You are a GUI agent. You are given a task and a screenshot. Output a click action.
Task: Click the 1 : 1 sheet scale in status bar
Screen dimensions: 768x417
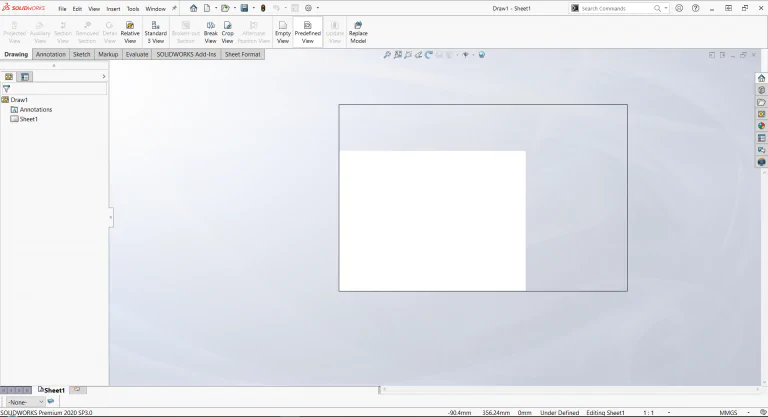point(648,413)
